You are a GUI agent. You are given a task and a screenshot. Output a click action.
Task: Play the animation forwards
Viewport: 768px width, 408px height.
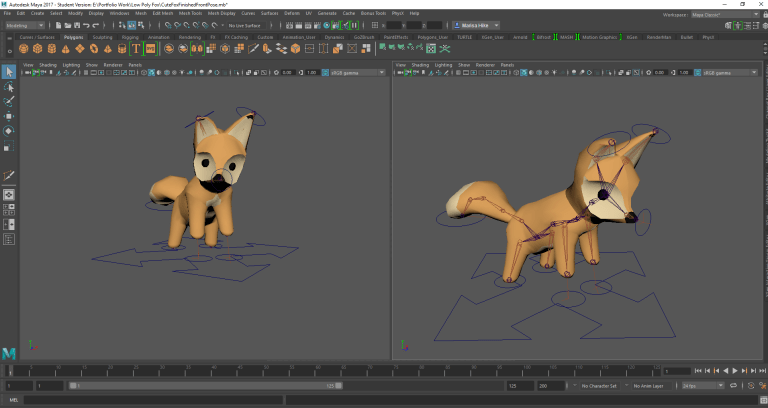click(x=735, y=371)
